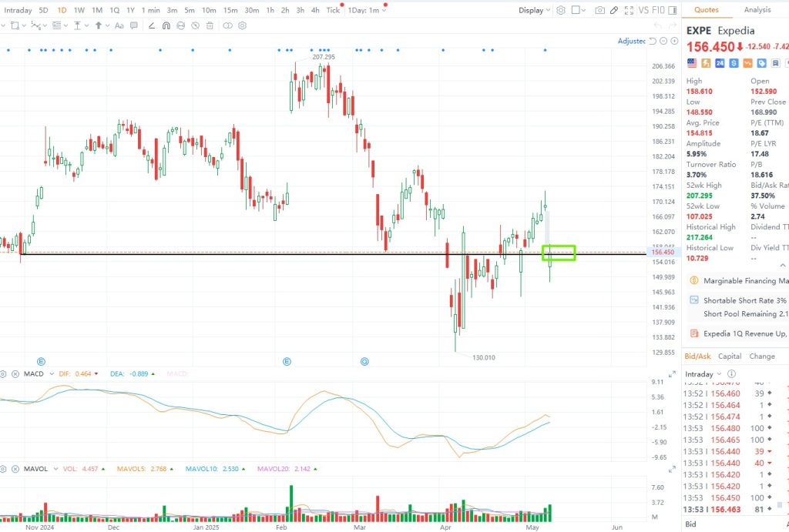Toggle drawing visibility eye icon
Viewport: 789px width, 532px height.
[196, 25]
